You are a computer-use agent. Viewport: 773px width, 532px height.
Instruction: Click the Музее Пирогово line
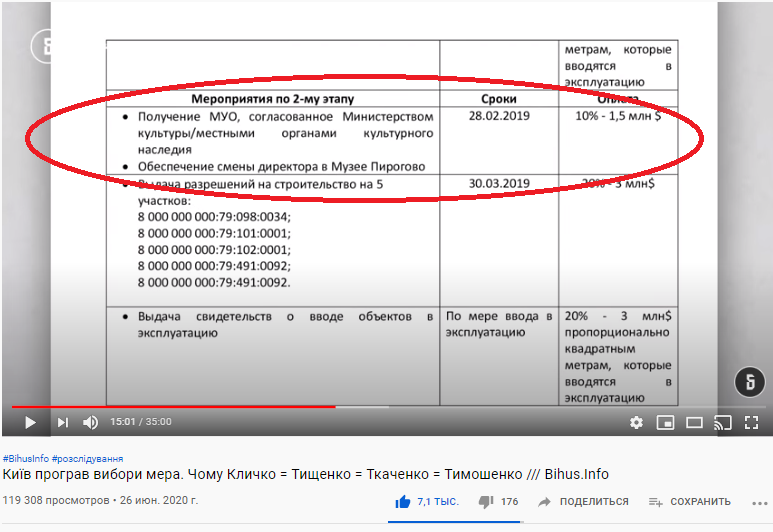pyautogui.click(x=281, y=167)
